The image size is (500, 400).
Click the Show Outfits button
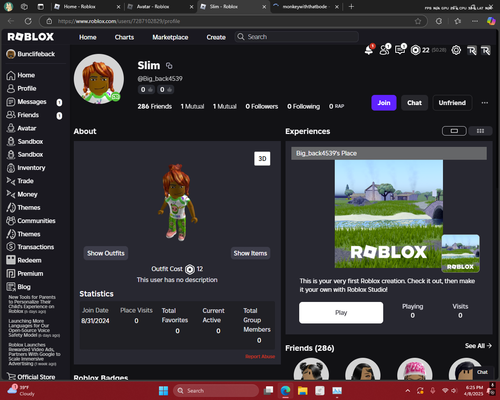tap(106, 253)
